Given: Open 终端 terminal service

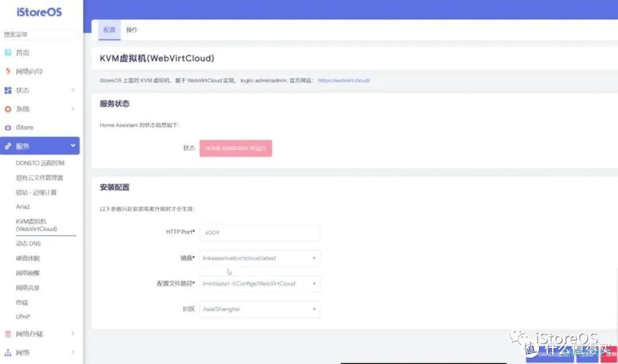Looking at the screenshot, I should 22,303.
